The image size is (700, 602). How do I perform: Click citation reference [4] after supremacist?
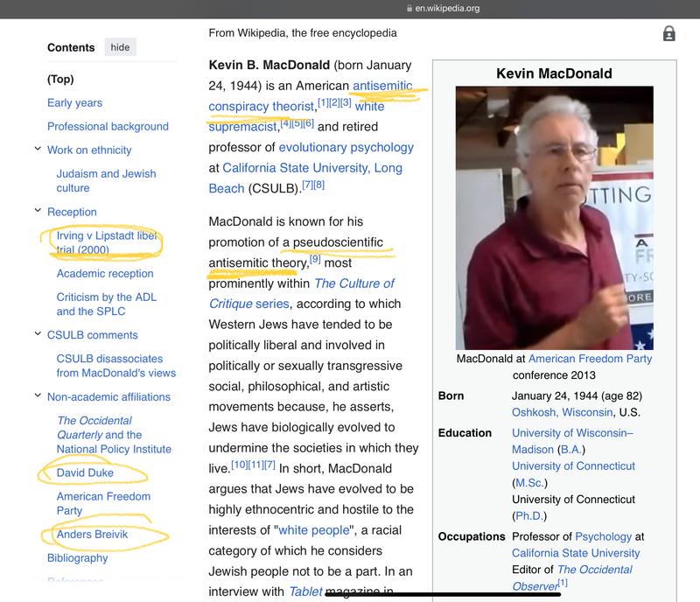tap(286, 122)
